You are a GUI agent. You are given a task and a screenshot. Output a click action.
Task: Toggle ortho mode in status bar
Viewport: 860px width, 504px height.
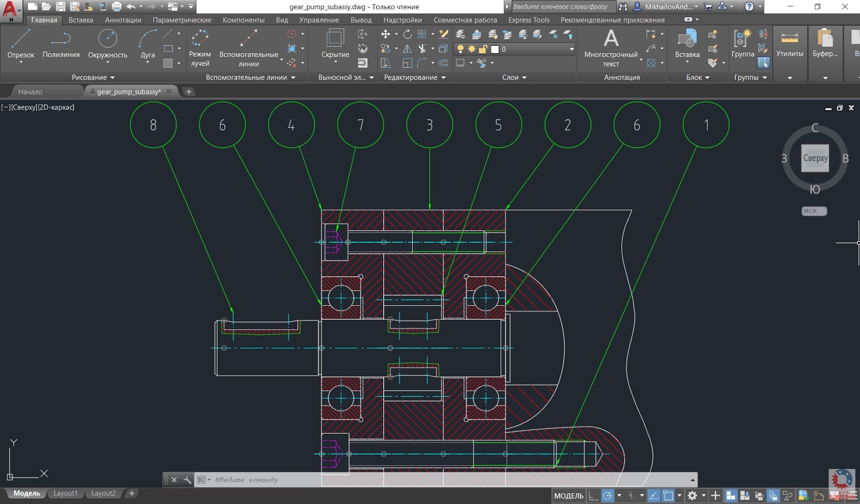[x=593, y=495]
